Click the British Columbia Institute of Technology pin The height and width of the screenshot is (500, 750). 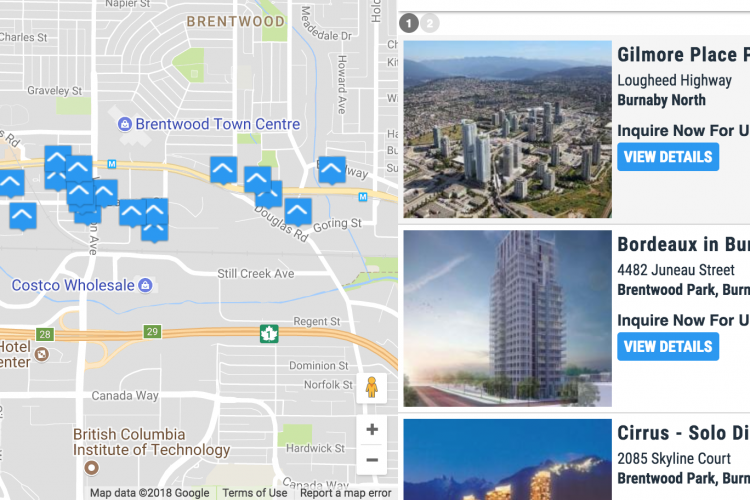click(91, 467)
